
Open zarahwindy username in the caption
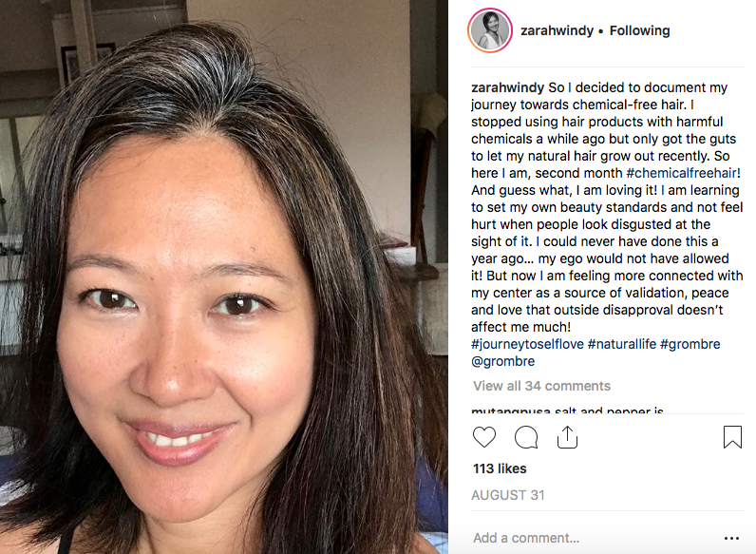(x=508, y=87)
